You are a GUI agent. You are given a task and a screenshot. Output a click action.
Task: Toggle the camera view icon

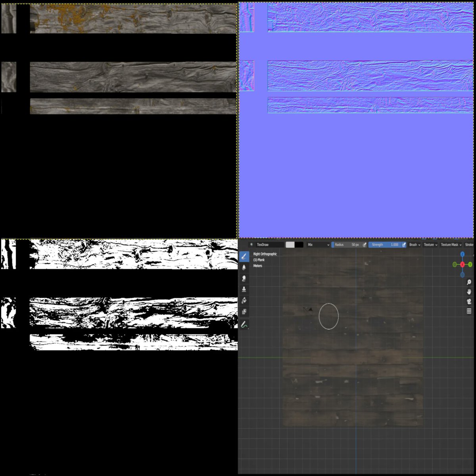click(469, 301)
